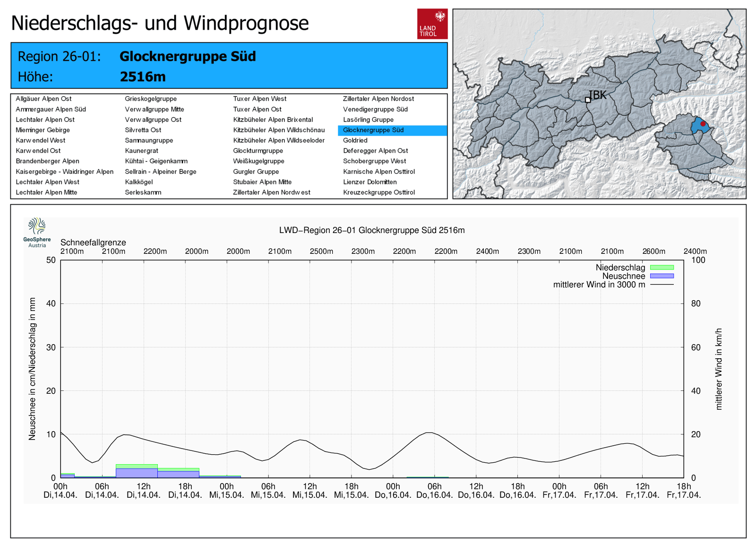
Task: Click the mittlerer Wind legend line sample
Action: point(661,285)
